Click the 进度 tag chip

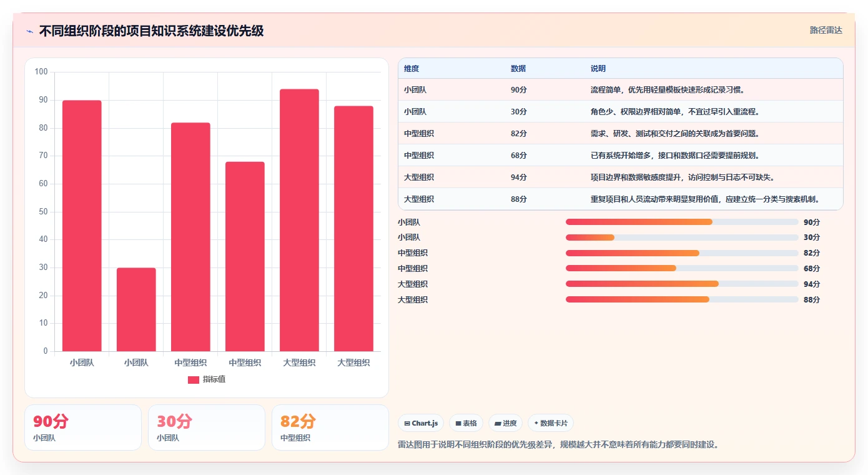pos(505,423)
